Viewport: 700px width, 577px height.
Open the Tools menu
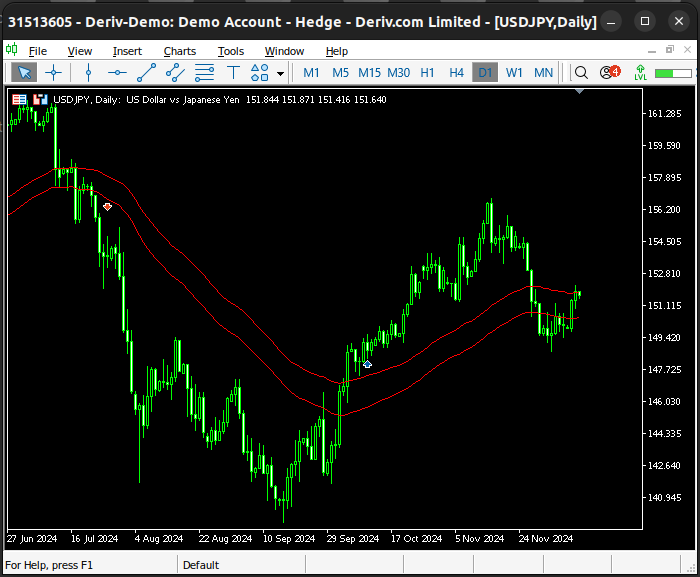(x=231, y=51)
